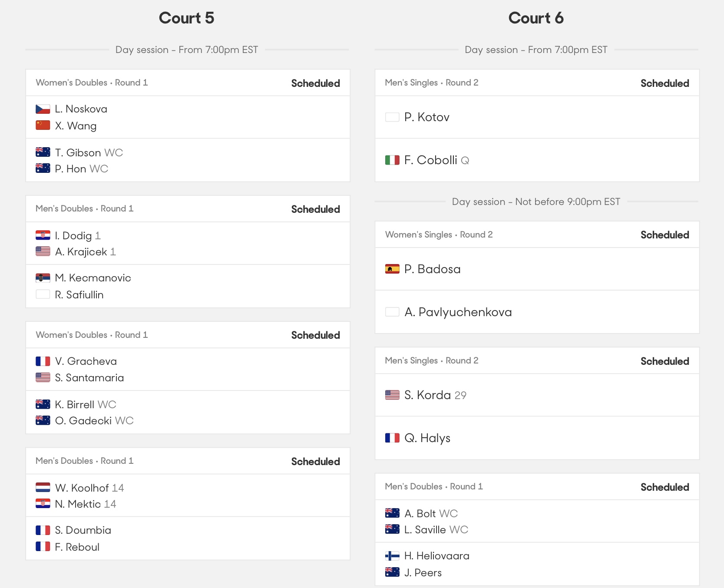Open player S. Korda's profile

(x=428, y=395)
